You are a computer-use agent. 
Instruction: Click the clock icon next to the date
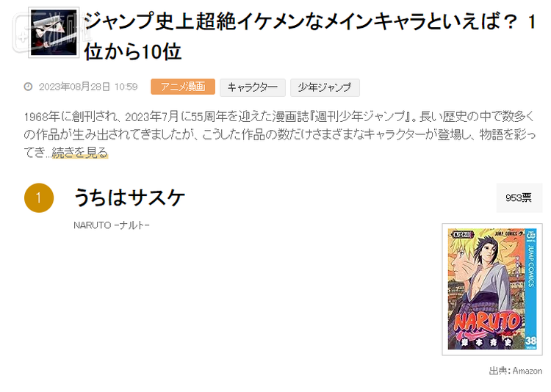click(28, 87)
